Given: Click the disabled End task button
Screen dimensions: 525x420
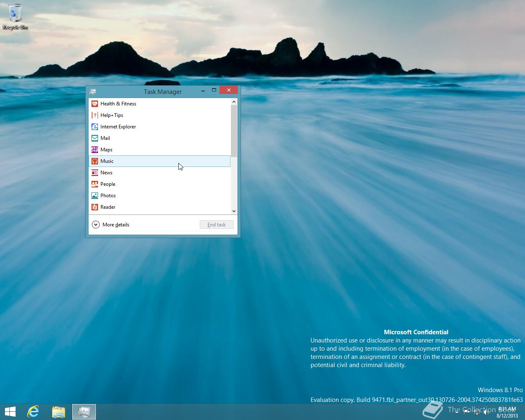Looking at the screenshot, I should [x=217, y=225].
